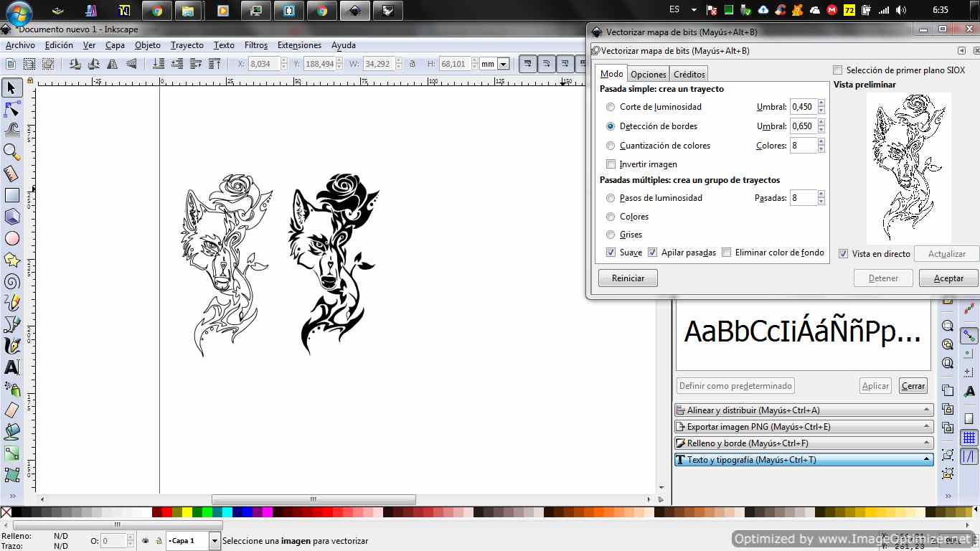Select the Calligraphy tool

point(11,346)
